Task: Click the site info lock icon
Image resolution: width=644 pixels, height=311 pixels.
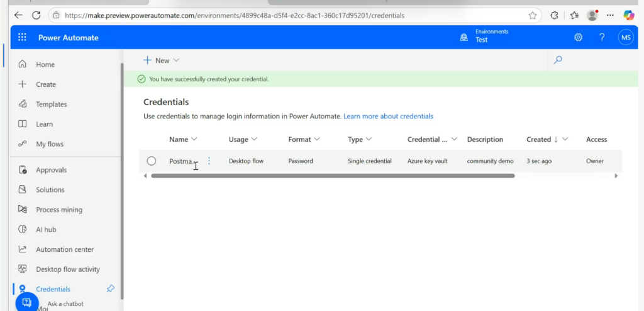Action: [56, 16]
